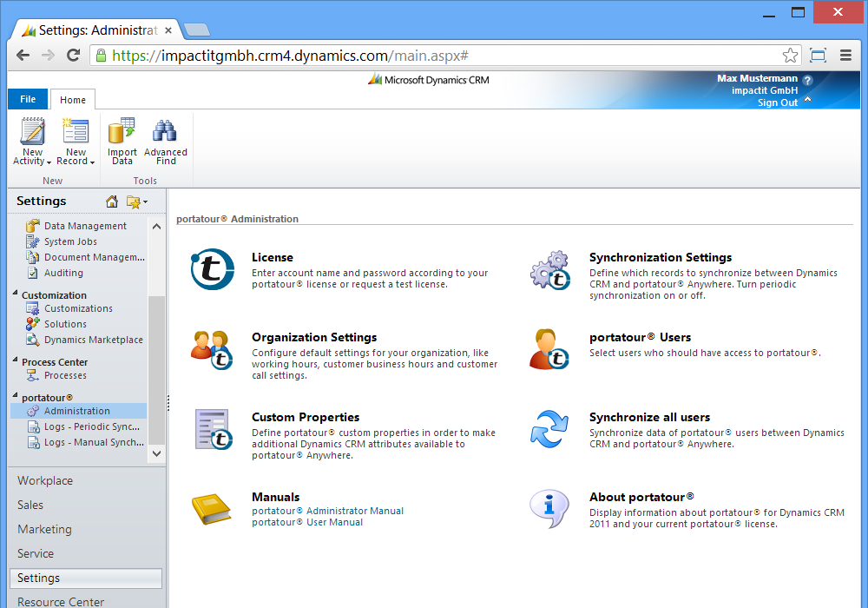
Task: Open the portatour User Manual link
Action: (x=307, y=522)
